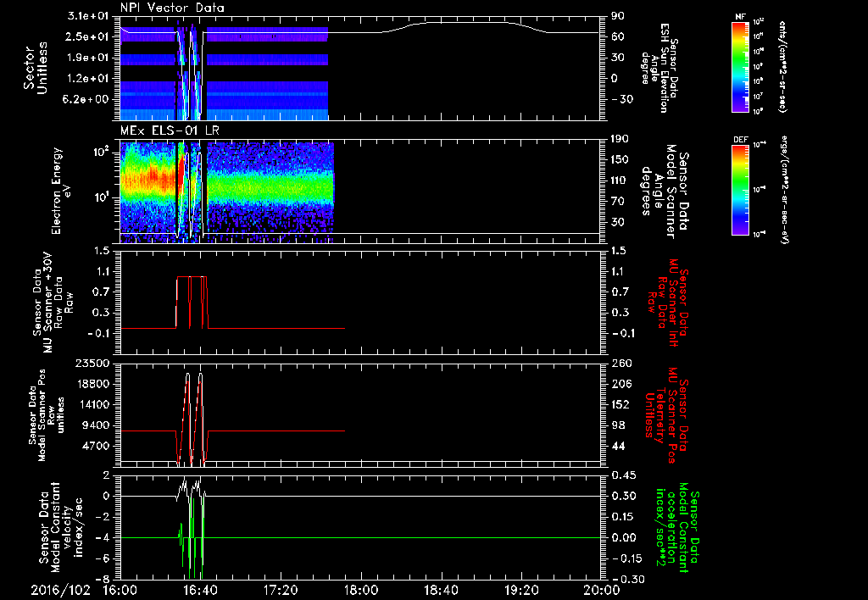Click the DEF label above color bar
This screenshot has height=600, width=868.
(x=741, y=140)
